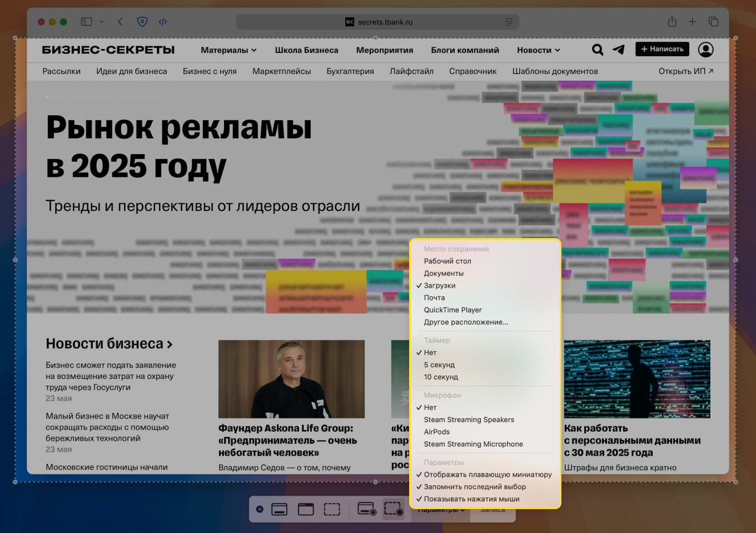756x533 pixels.
Task: Click the secrets.tbank.ru address bar
Action: [378, 22]
